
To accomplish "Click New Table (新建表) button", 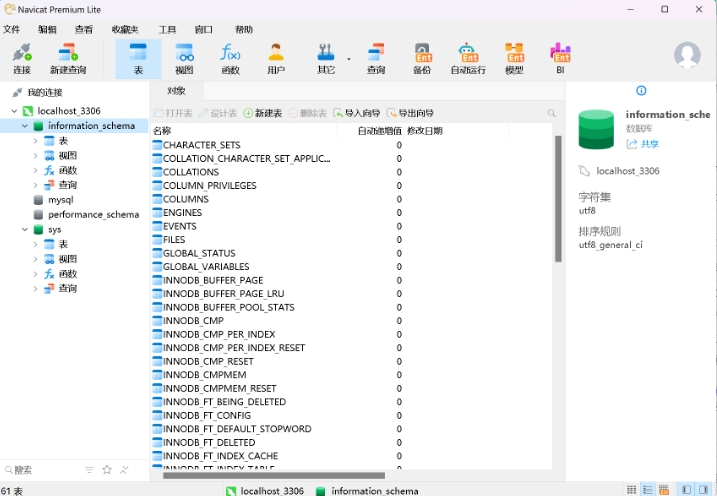I will [x=262, y=113].
